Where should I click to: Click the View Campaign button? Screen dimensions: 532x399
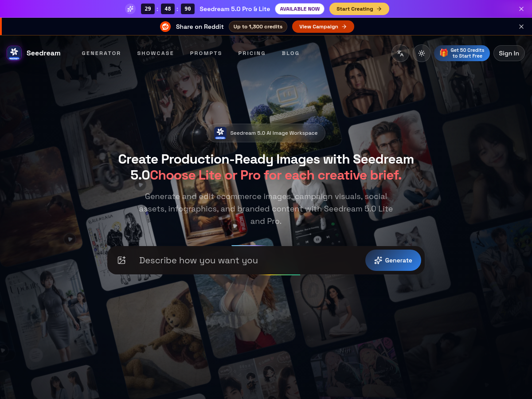pyautogui.click(x=323, y=27)
